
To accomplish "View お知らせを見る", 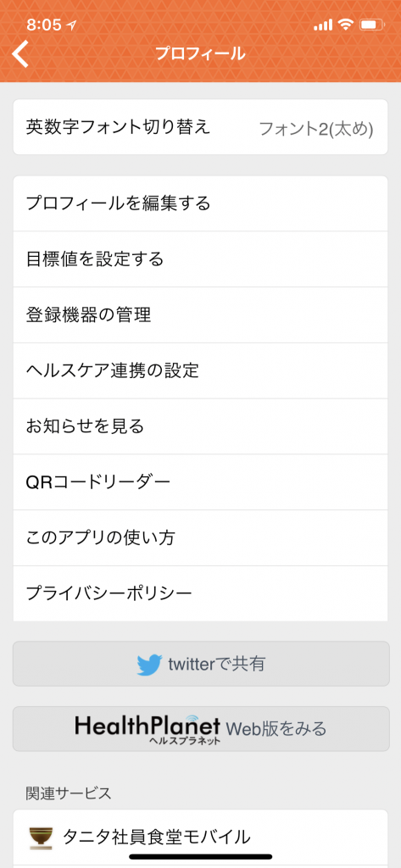I will click(x=200, y=426).
